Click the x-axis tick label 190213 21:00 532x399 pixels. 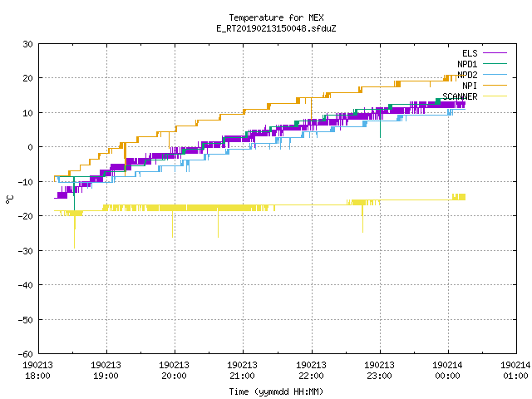242,371
